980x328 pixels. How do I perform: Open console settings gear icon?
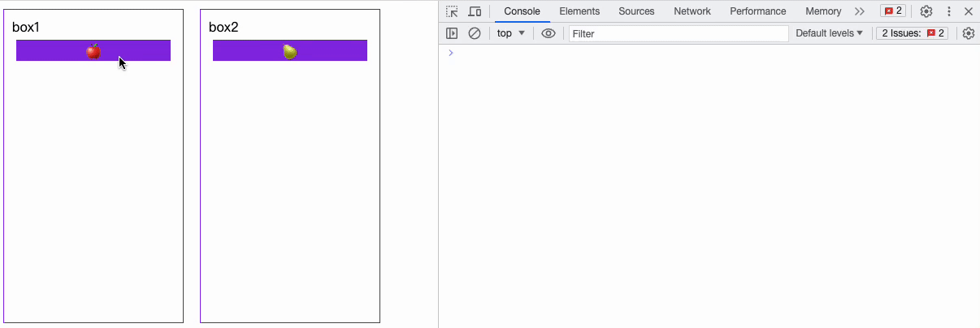pos(969,33)
